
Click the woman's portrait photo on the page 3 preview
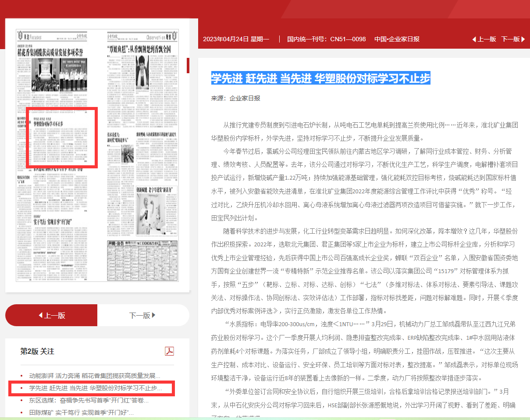tap(142, 72)
